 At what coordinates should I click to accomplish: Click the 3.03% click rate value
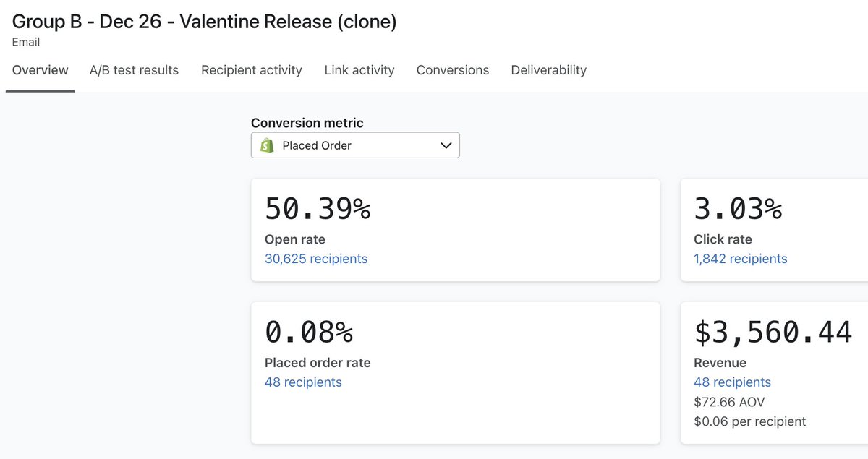[x=738, y=209]
